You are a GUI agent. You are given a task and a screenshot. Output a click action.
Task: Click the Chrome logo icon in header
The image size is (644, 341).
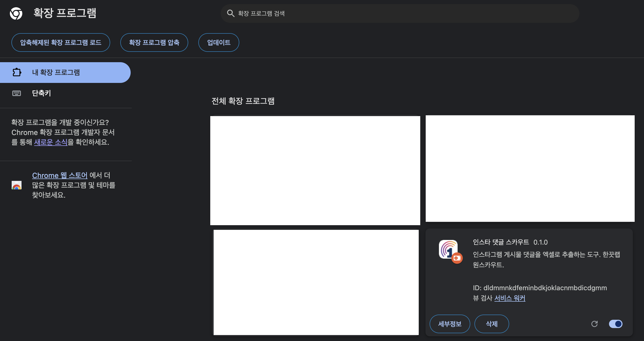pyautogui.click(x=16, y=13)
